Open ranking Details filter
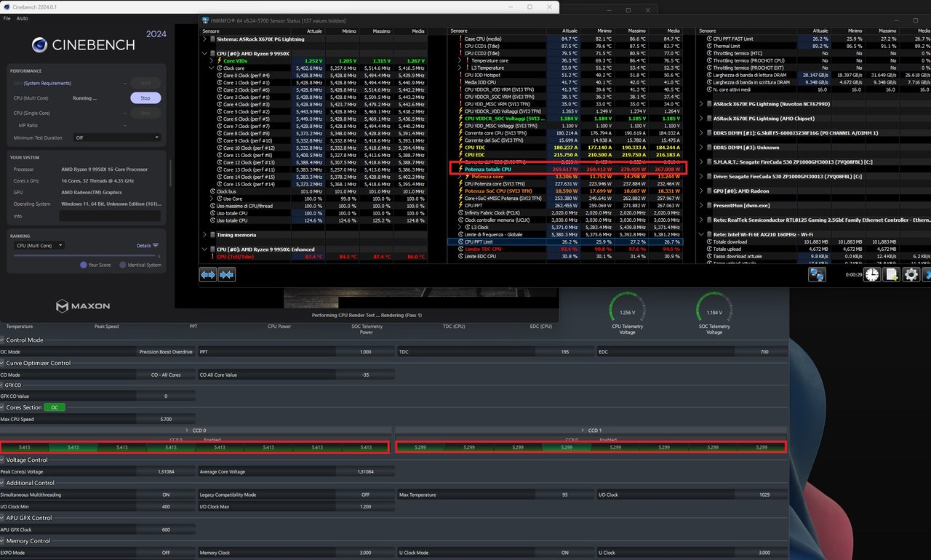931x560 pixels. pyautogui.click(x=148, y=245)
